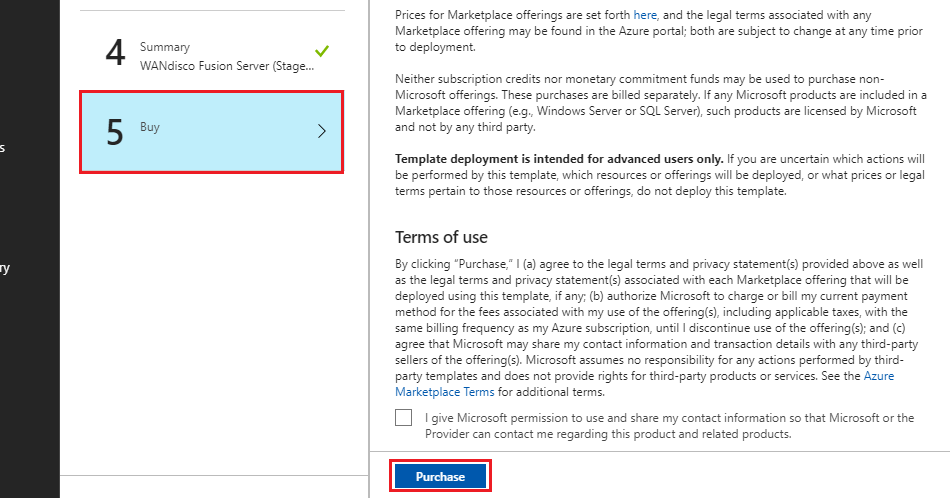This screenshot has width=950, height=498.
Task: Click the large number 4 in the steps
Action: (x=115, y=53)
